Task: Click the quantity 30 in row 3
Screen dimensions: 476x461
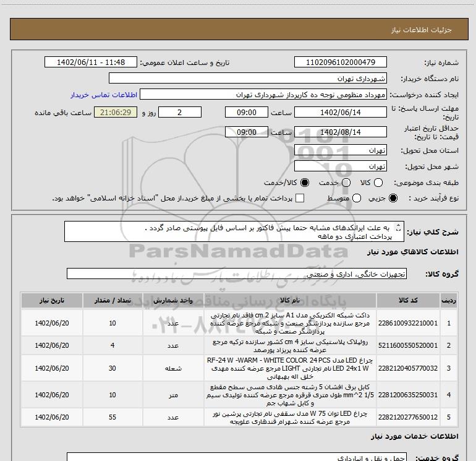Action: 113,368
